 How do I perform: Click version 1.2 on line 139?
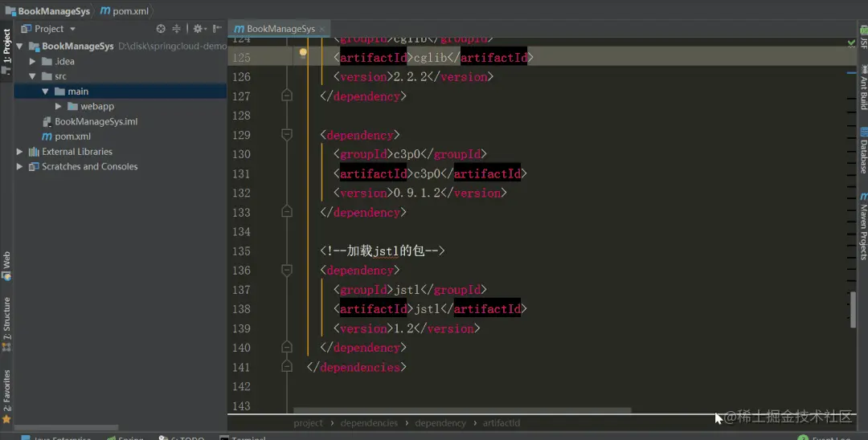click(x=403, y=328)
